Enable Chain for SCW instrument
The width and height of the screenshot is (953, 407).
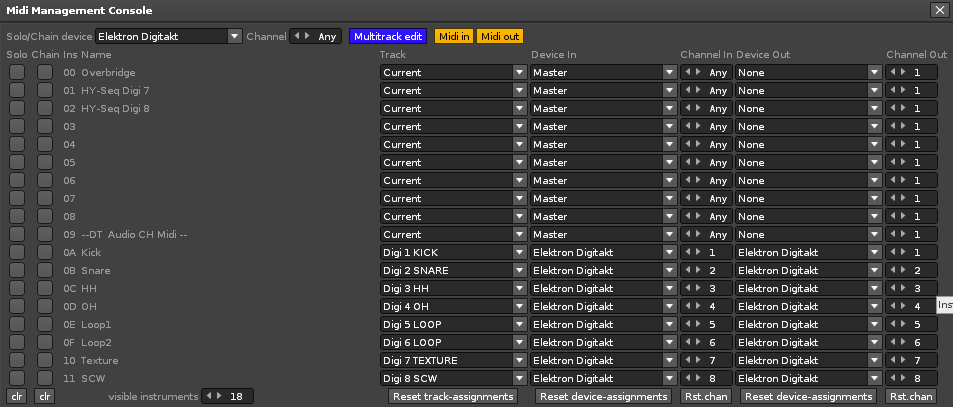(x=45, y=378)
